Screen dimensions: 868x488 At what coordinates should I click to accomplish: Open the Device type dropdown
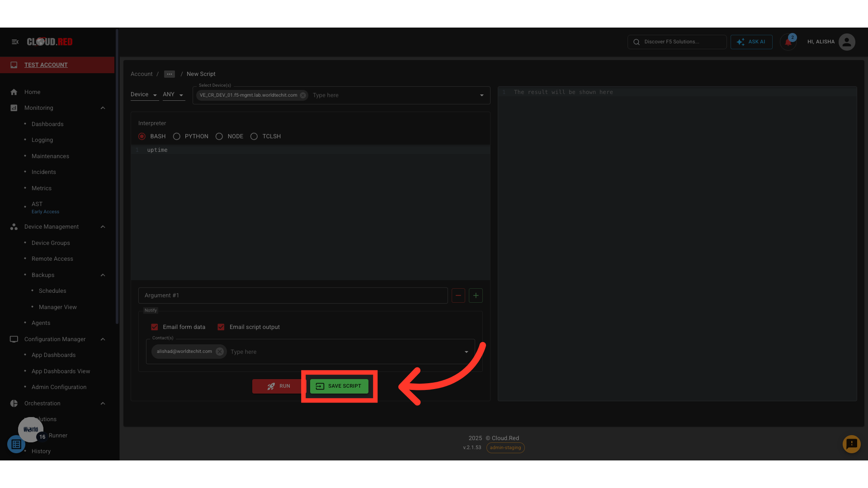(x=144, y=94)
